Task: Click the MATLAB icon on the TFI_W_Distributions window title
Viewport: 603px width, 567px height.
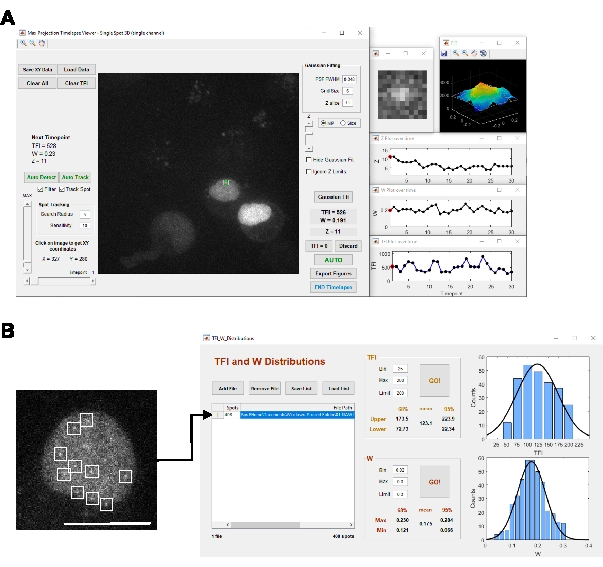Action: [x=206, y=340]
